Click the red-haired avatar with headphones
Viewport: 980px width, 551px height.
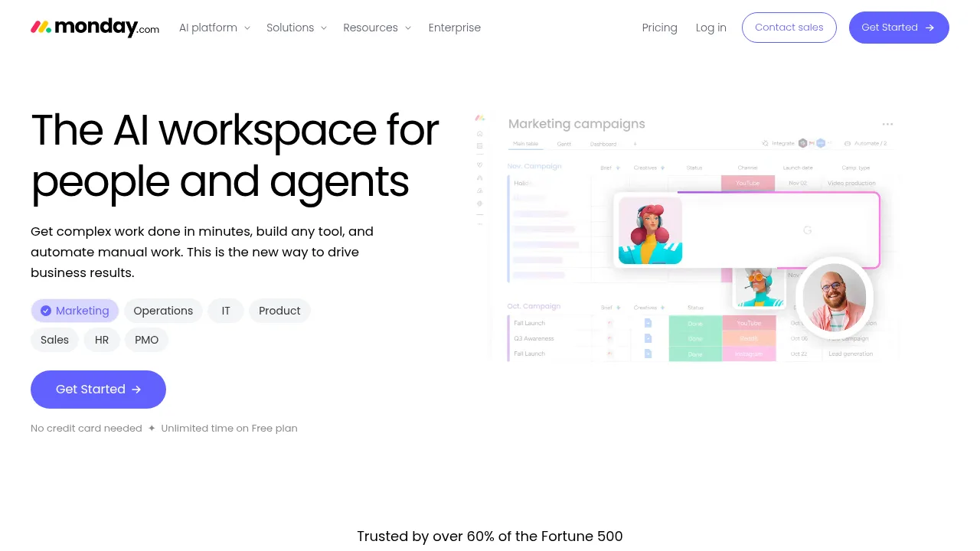(x=650, y=230)
